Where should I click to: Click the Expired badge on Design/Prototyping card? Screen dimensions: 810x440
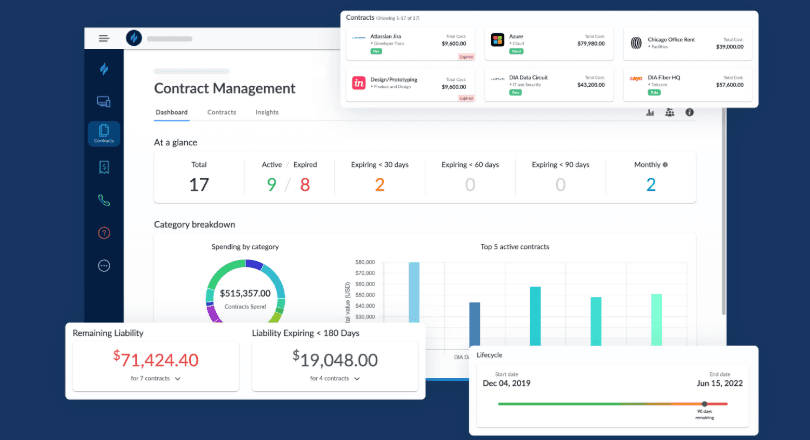pyautogui.click(x=466, y=98)
